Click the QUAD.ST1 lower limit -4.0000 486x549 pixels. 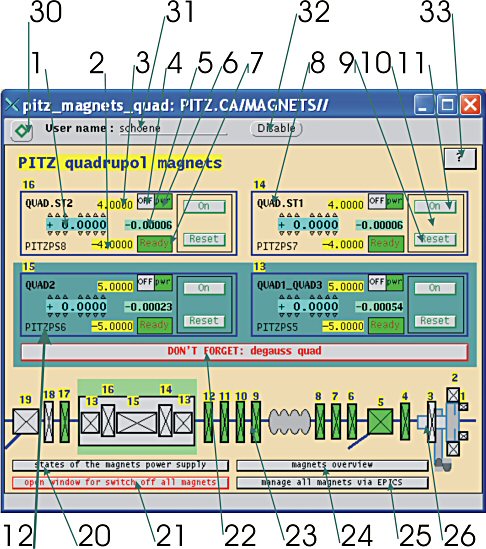343,244
